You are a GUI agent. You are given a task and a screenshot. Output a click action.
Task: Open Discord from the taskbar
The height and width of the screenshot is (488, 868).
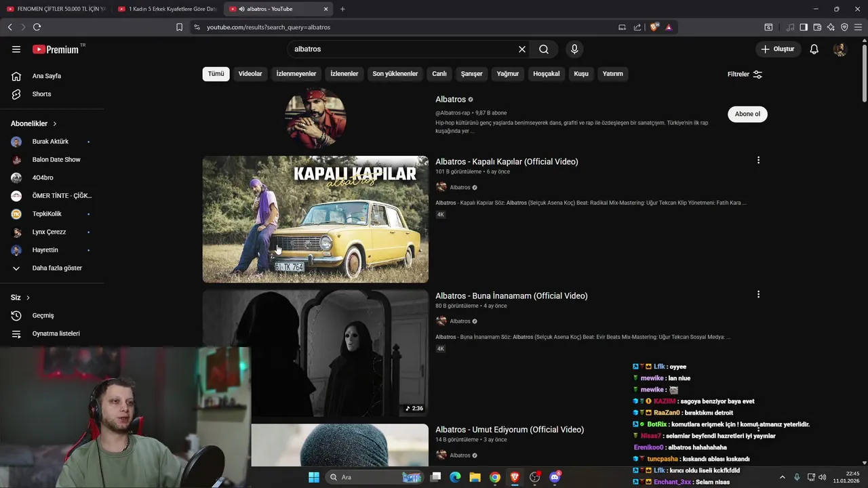(x=555, y=477)
